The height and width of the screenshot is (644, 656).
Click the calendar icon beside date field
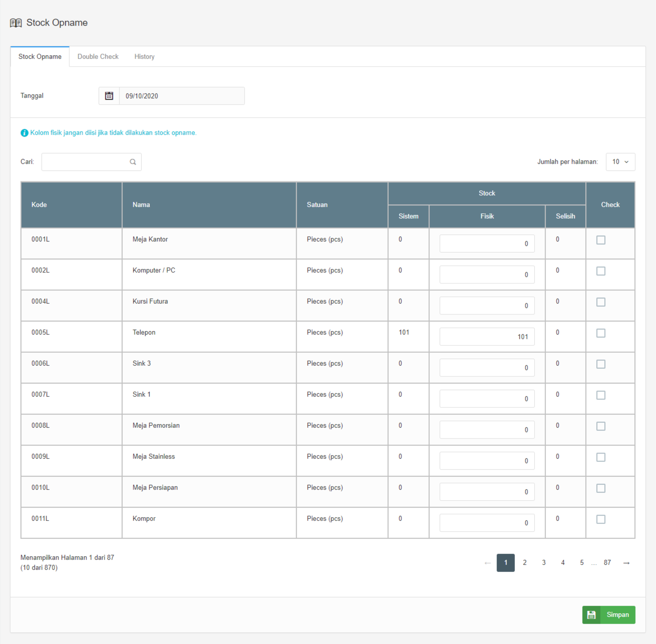[109, 96]
